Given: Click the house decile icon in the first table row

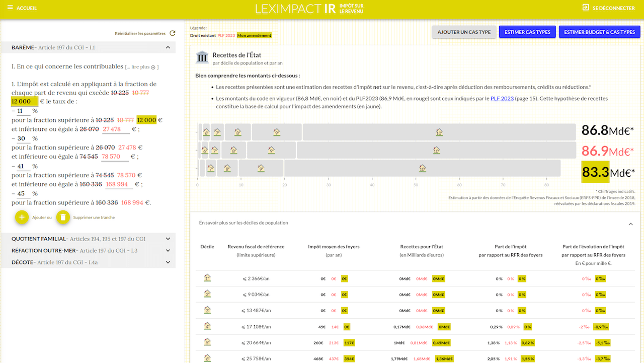Looking at the screenshot, I should coord(207,277).
